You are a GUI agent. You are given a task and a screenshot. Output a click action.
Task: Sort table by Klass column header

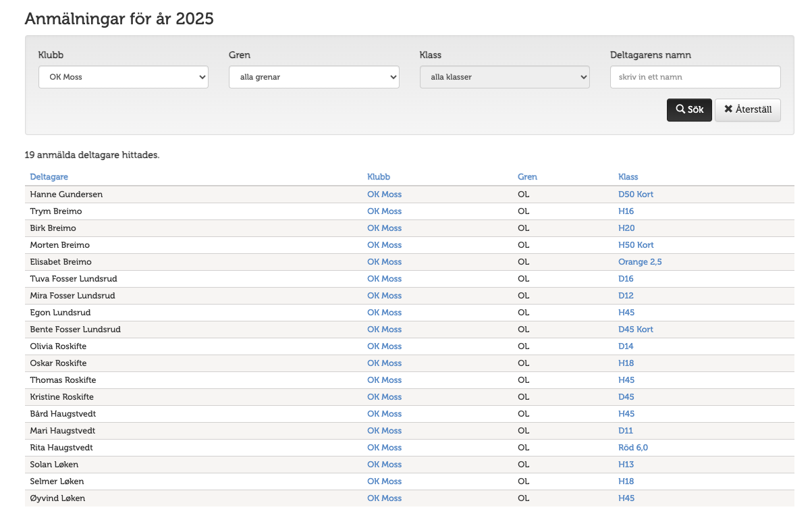(628, 177)
